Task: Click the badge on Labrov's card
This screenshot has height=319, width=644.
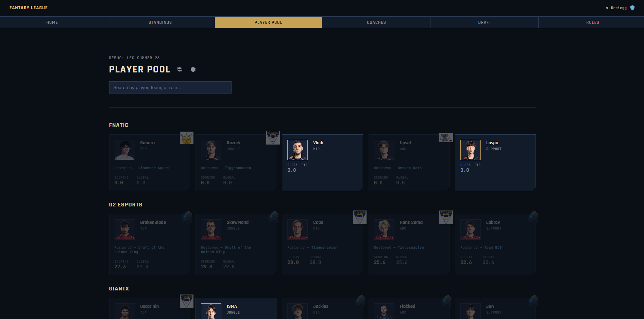Action: pyautogui.click(x=533, y=217)
